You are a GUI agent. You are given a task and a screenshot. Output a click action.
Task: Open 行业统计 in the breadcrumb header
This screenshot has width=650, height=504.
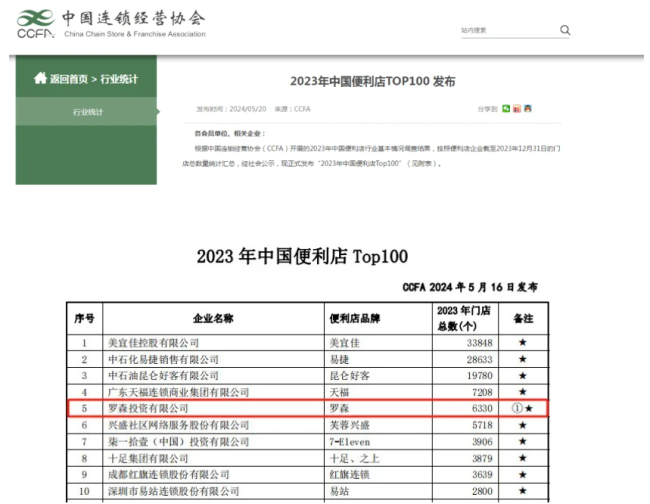tap(120, 79)
